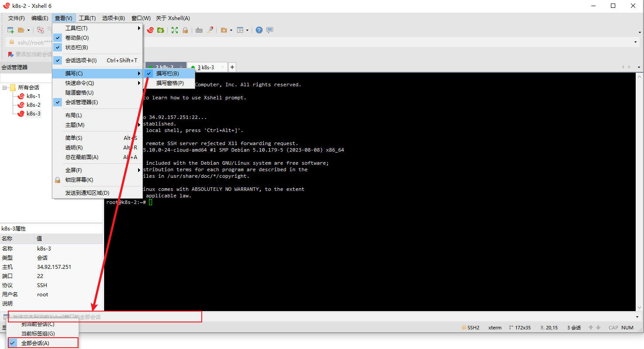The height and width of the screenshot is (349, 644).
Task: Select k8s-1 session in tree
Action: tap(33, 96)
